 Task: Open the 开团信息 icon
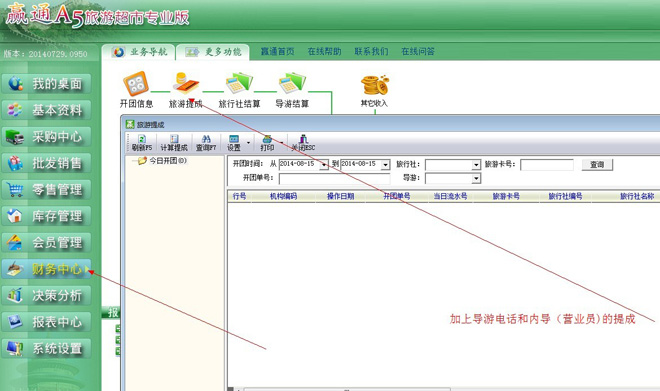coord(136,84)
